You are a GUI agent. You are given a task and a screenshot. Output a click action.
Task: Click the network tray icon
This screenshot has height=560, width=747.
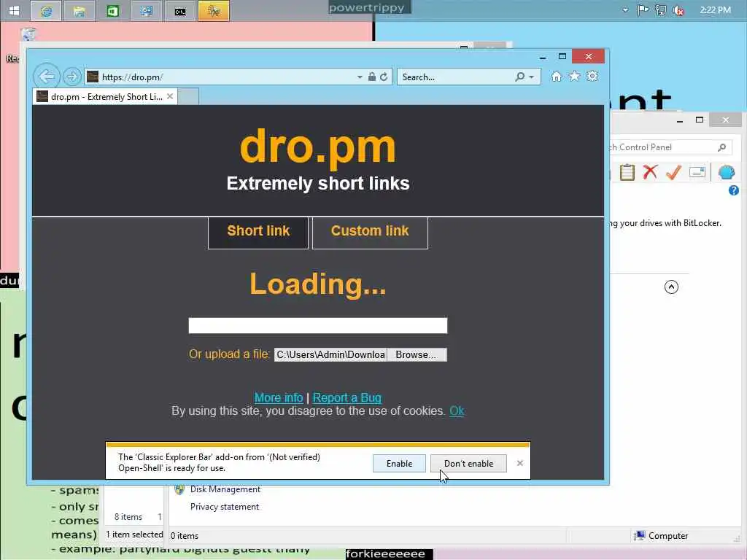660,10
